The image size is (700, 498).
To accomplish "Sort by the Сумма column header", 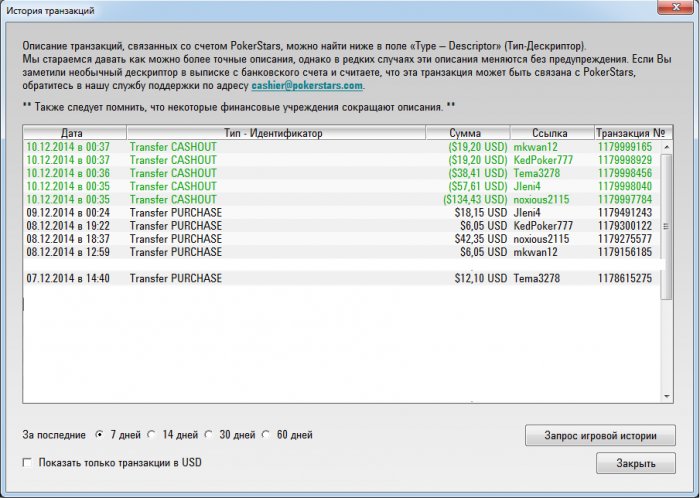I will click(x=468, y=133).
